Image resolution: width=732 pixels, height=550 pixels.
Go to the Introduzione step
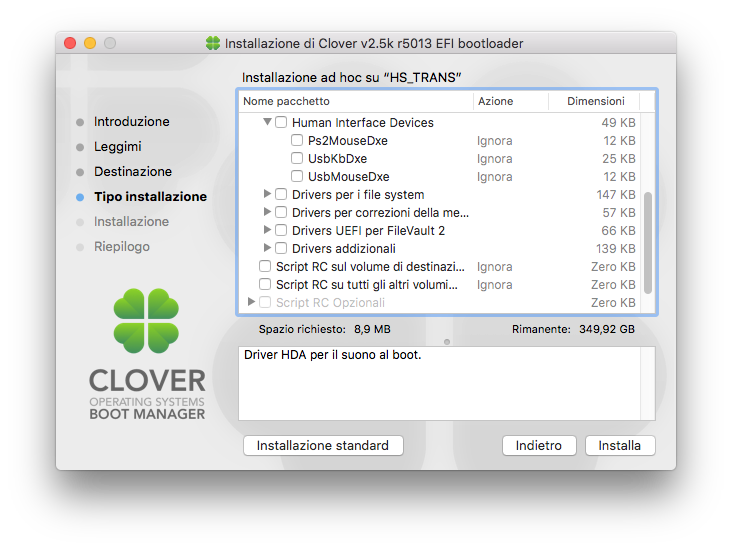pyautogui.click(x=132, y=121)
